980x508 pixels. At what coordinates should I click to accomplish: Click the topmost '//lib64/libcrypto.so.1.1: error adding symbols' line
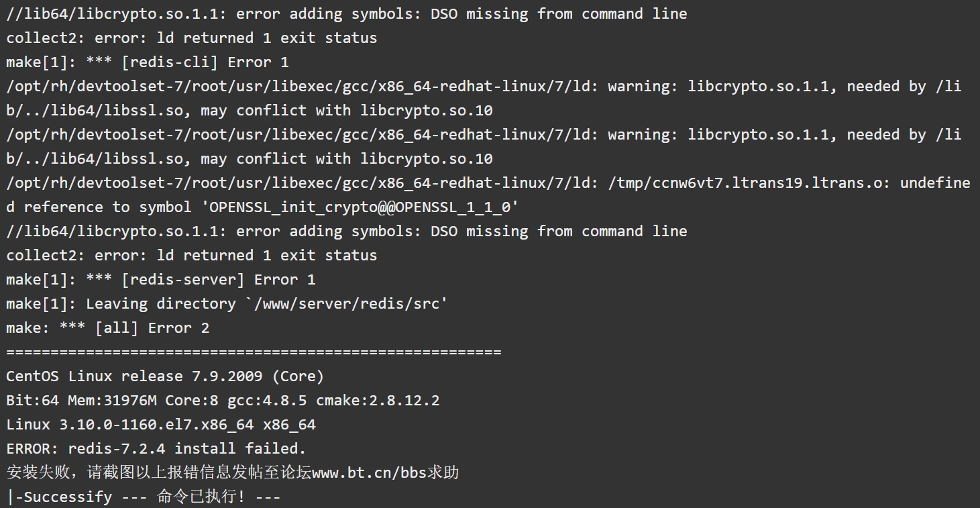[347, 13]
